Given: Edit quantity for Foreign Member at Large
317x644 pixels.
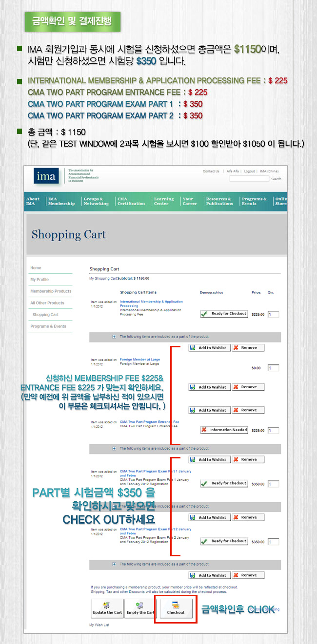Looking at the screenshot, I should tap(274, 368).
